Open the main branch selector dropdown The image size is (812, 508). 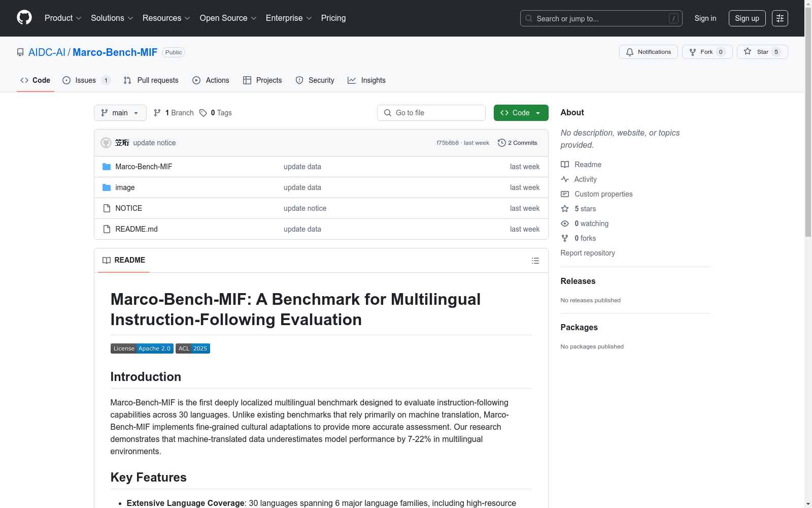click(x=120, y=113)
